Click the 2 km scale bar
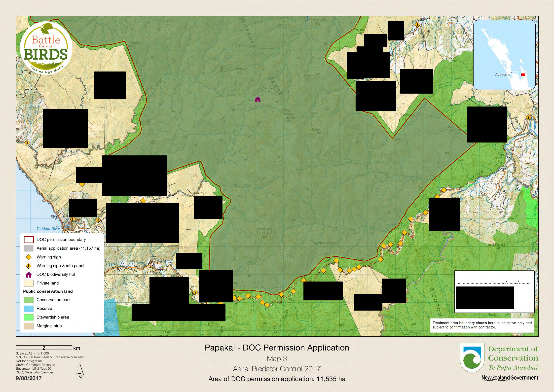554x392 pixels. [x=44, y=348]
